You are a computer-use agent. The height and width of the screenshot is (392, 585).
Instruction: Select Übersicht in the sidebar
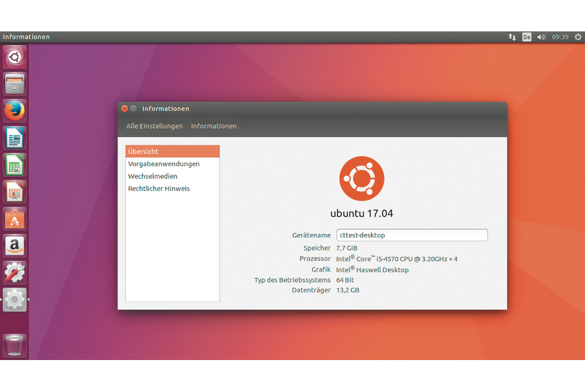pos(173,151)
